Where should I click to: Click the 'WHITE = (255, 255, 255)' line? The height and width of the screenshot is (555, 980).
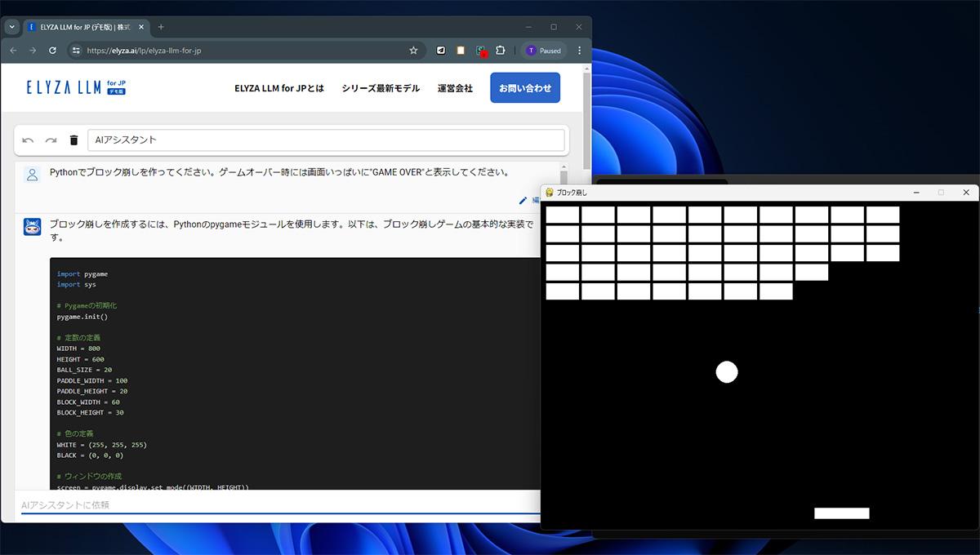pos(101,445)
